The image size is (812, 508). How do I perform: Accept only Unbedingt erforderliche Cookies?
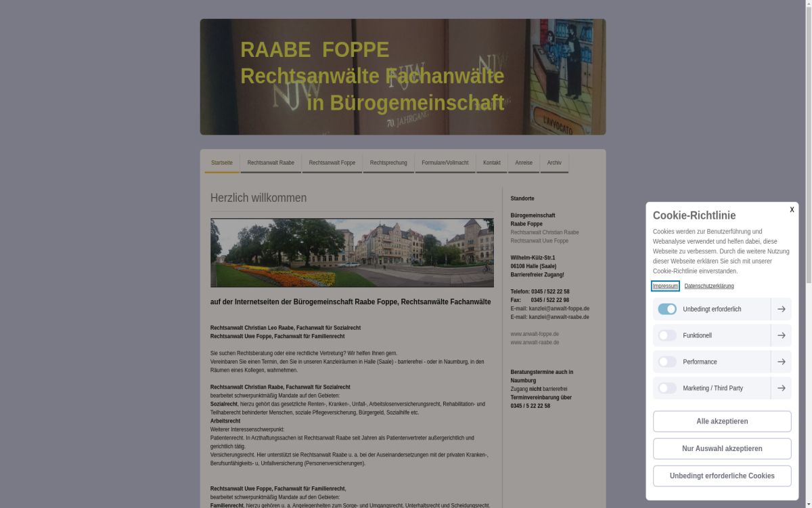tap(721, 475)
